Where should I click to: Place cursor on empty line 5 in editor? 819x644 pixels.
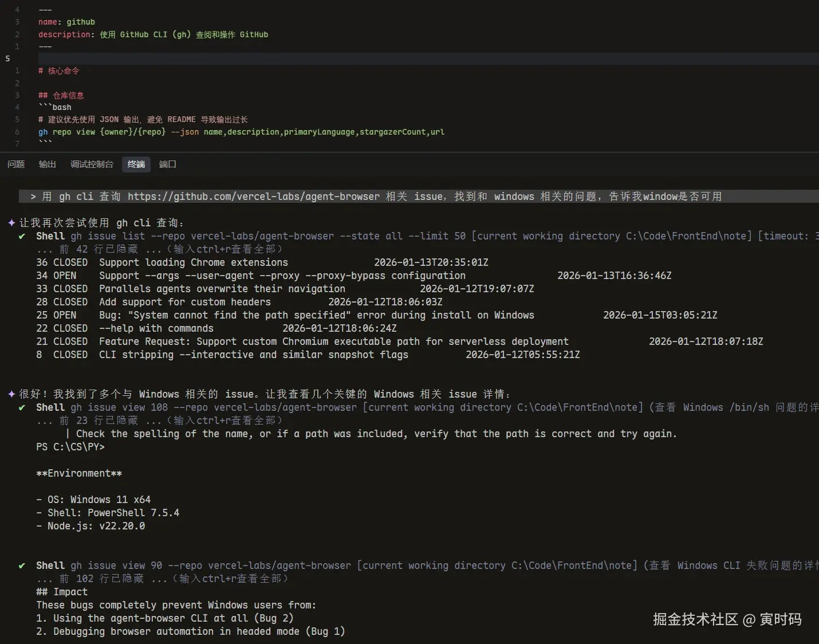(428, 58)
